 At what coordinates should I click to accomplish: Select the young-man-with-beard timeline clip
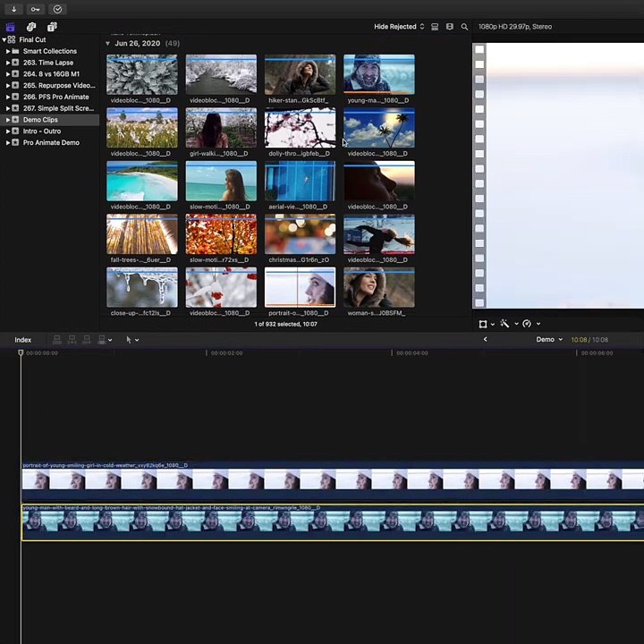[333, 522]
